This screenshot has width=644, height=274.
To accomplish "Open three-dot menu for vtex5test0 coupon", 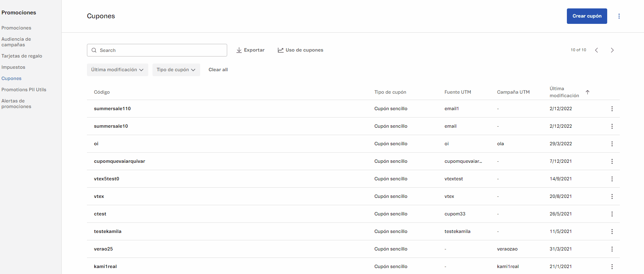I will point(612,179).
